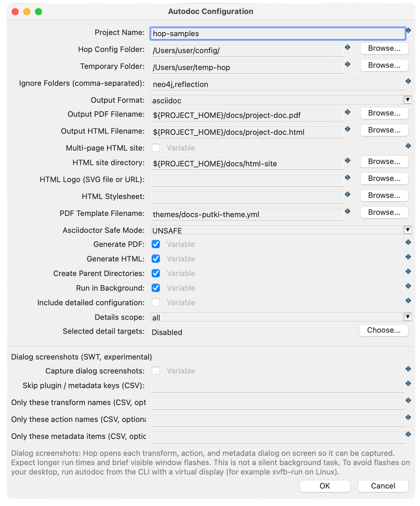Enable the Multi-page HTML site checkbox
The width and height of the screenshot is (420, 506).
click(156, 148)
